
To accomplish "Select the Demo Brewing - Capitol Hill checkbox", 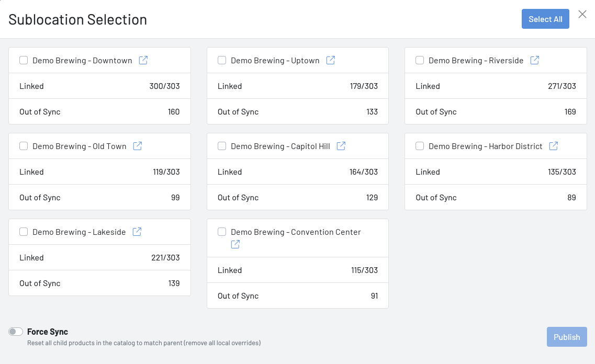I will [222, 146].
